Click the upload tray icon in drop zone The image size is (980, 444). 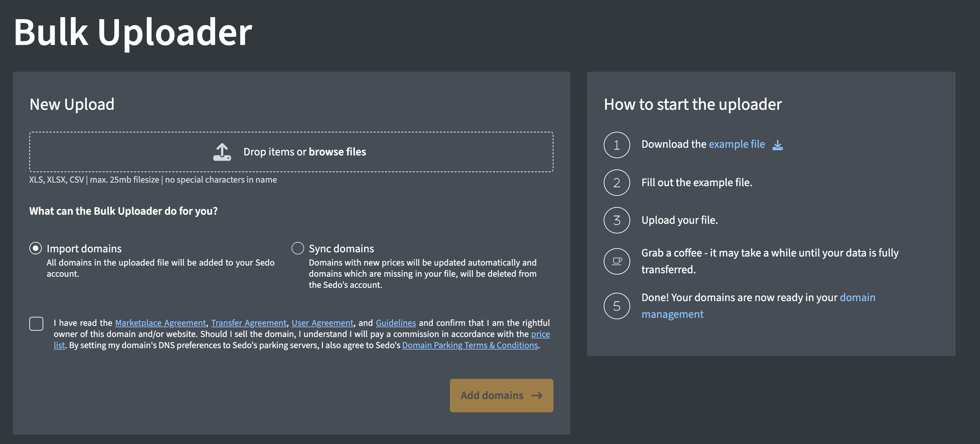[222, 152]
